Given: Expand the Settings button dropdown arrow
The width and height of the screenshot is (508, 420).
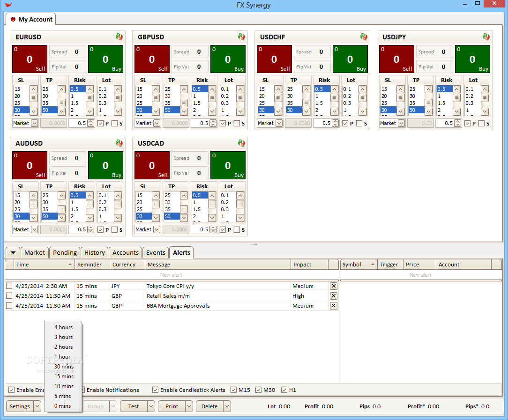Looking at the screenshot, I should tap(37, 406).
